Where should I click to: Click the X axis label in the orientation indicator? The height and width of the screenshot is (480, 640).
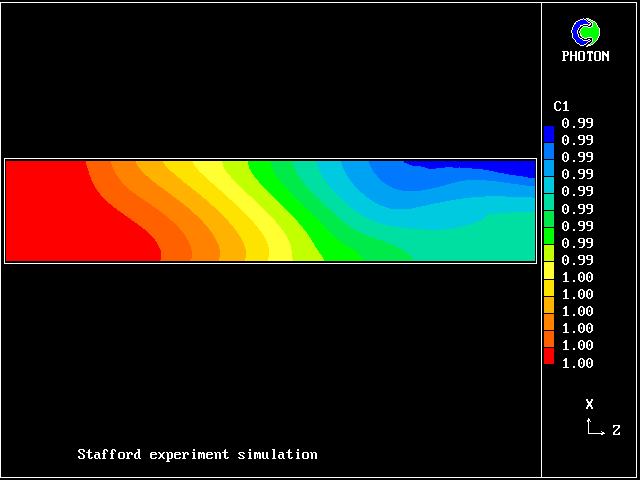tap(589, 404)
